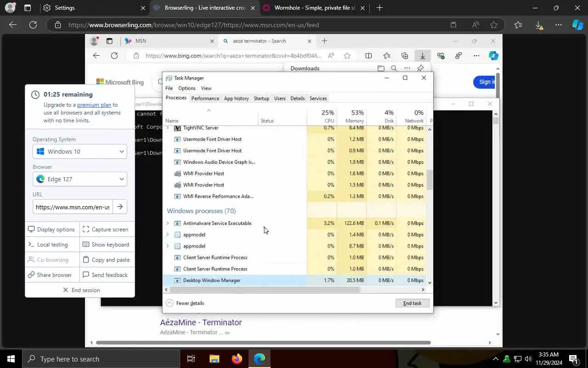The image size is (588, 368).
Task: Open Task Manager View menu
Action: [x=206, y=88]
